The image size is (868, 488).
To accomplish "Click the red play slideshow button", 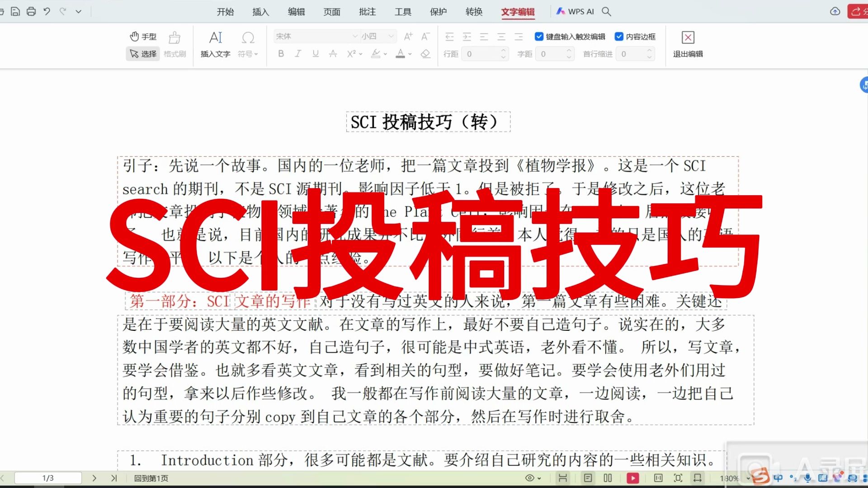I will [x=633, y=478].
